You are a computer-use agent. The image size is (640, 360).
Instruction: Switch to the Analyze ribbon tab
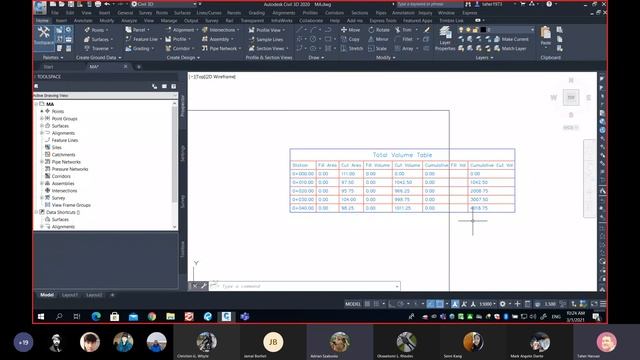pos(129,20)
